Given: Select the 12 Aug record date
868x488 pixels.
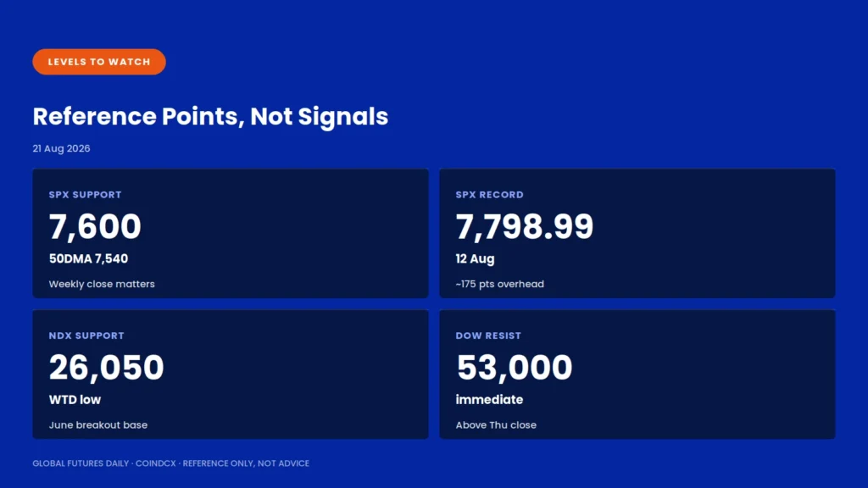Looking at the screenshot, I should [475, 259].
